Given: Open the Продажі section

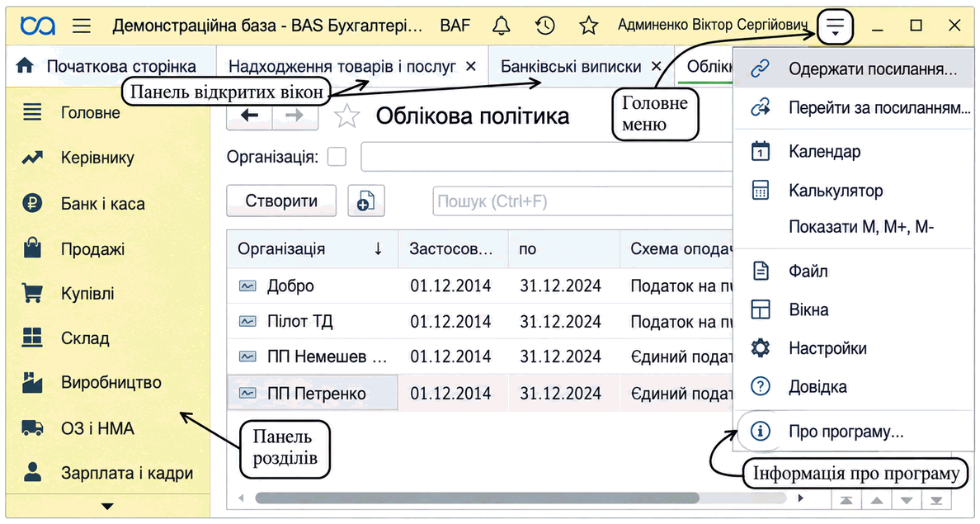Looking at the screenshot, I should (x=107, y=249).
